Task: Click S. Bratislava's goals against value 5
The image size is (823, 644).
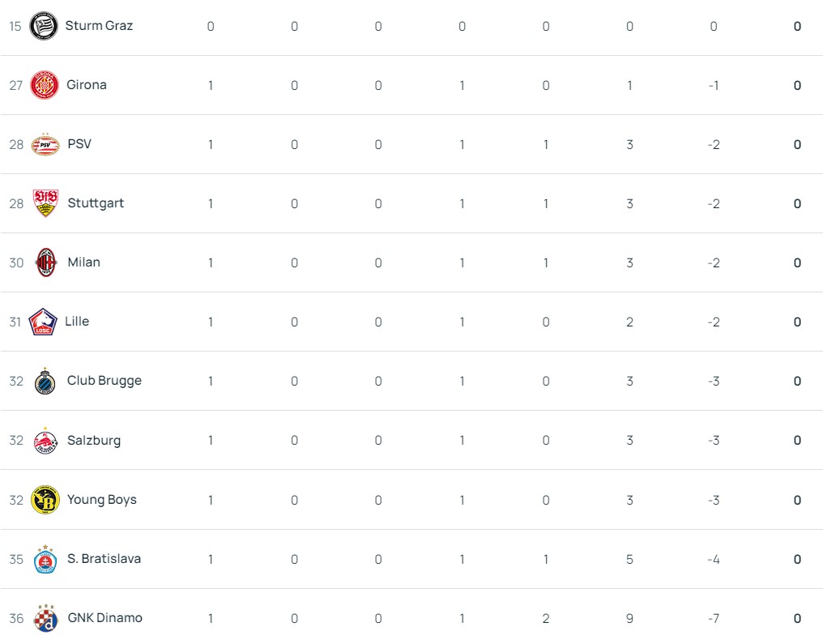Action: pos(629,560)
